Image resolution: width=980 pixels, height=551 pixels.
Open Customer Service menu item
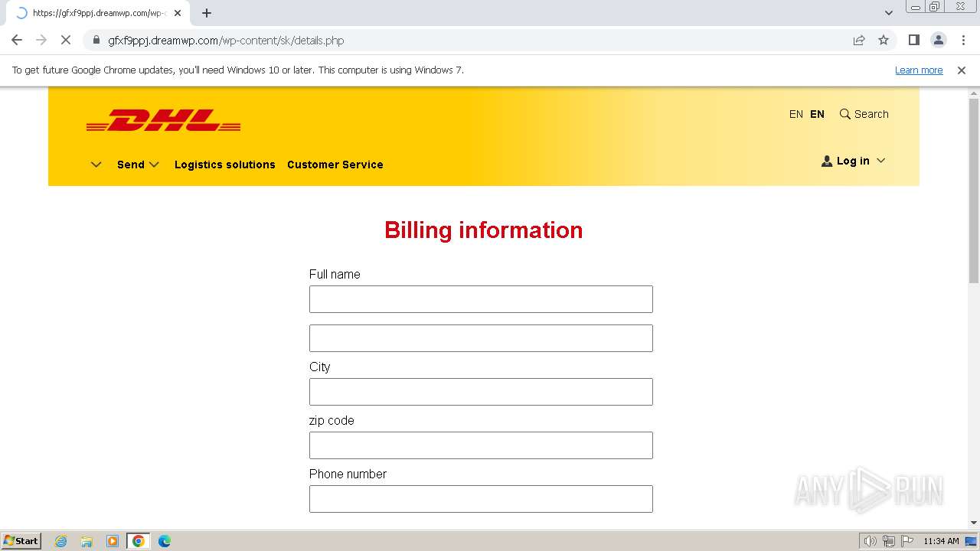coord(335,165)
